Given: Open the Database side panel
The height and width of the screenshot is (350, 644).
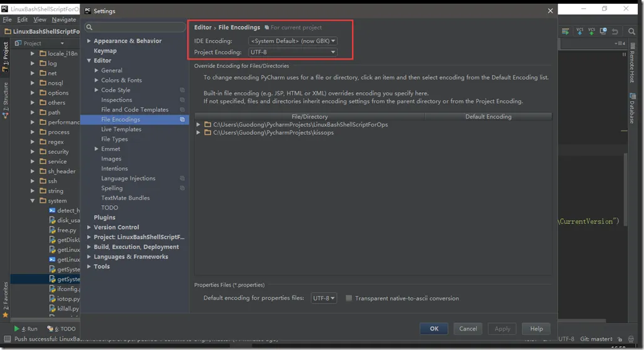Looking at the screenshot, I should coord(632,109).
